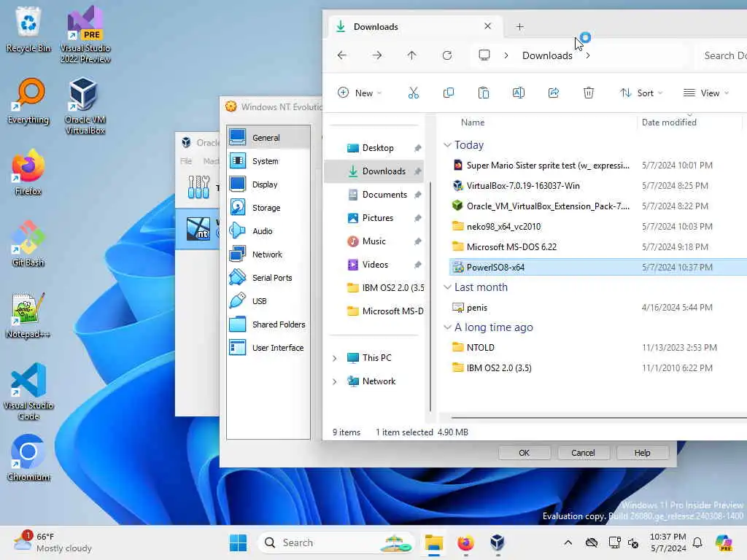Image resolution: width=747 pixels, height=560 pixels.
Task: Select Videos in the navigation pane
Action: tap(374, 264)
